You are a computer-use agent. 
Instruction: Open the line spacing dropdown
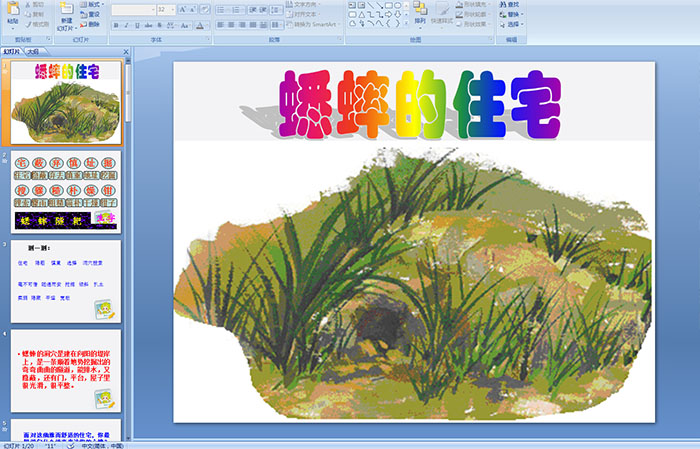point(277,9)
